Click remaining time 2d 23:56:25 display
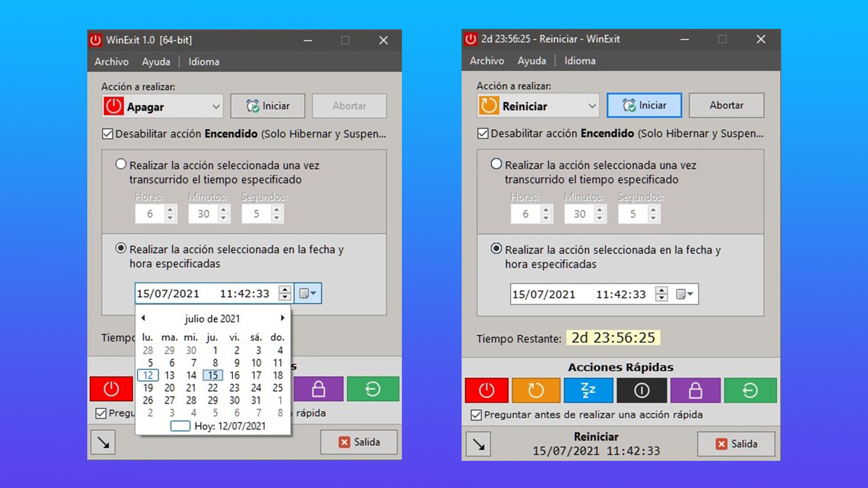The width and height of the screenshot is (868, 488). point(613,338)
